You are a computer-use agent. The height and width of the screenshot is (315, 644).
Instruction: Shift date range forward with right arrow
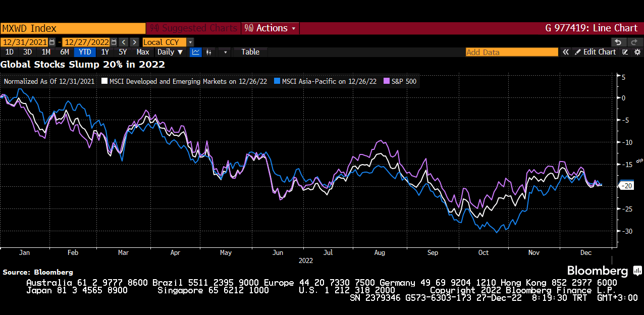coord(135,42)
